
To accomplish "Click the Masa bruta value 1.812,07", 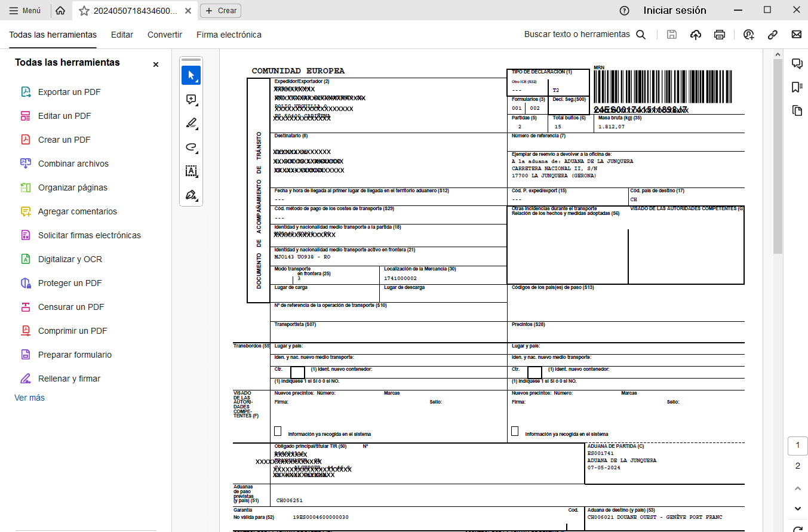I will click(612, 127).
